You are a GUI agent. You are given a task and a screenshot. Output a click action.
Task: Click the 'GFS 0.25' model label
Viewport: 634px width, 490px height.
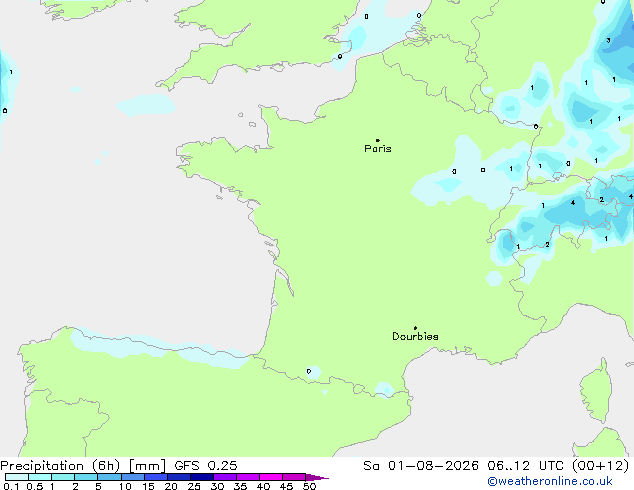click(206, 466)
